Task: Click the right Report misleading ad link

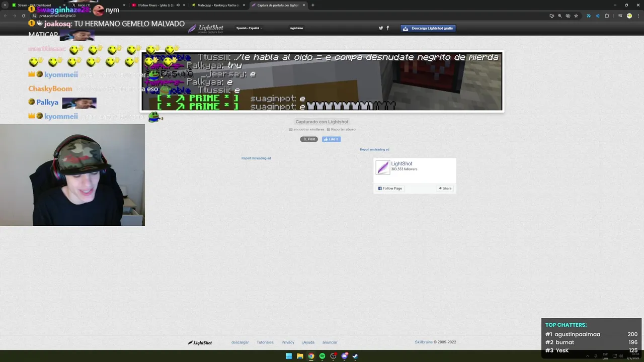Action: point(374,149)
